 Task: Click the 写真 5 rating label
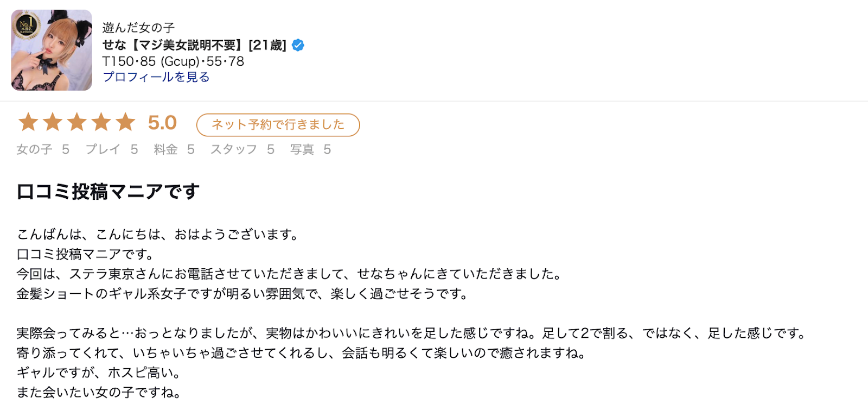pyautogui.click(x=310, y=149)
